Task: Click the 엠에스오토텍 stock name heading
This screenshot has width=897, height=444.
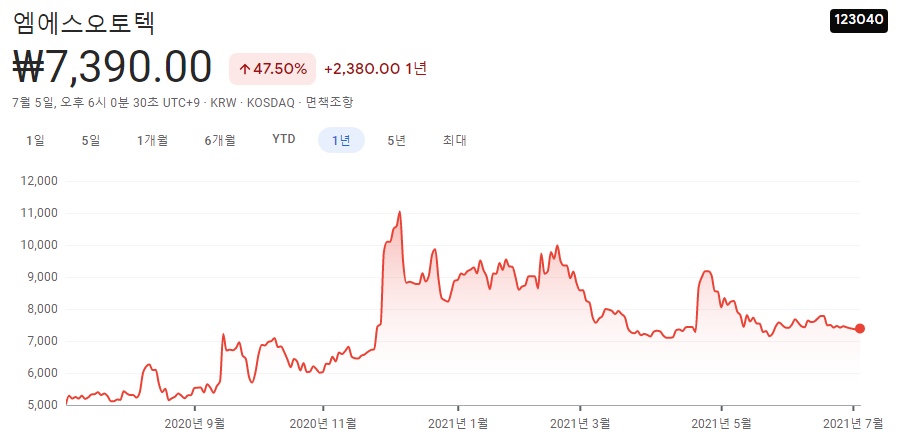Action: pos(84,22)
